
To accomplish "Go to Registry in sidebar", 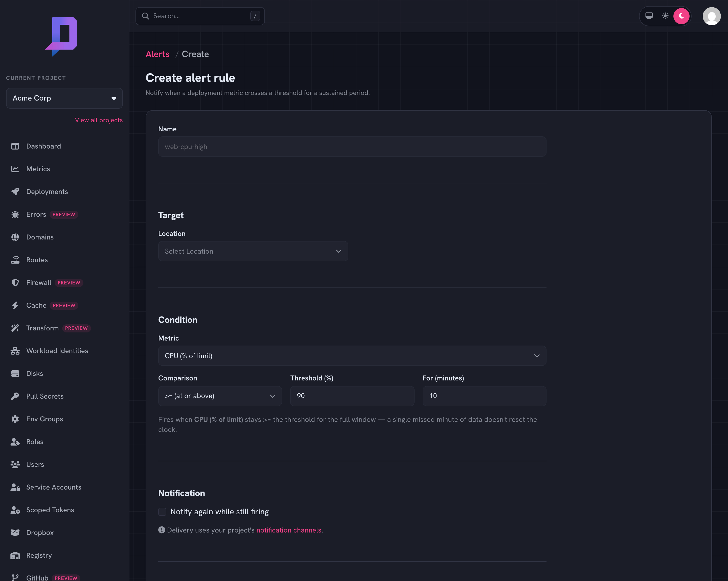I will 39,555.
